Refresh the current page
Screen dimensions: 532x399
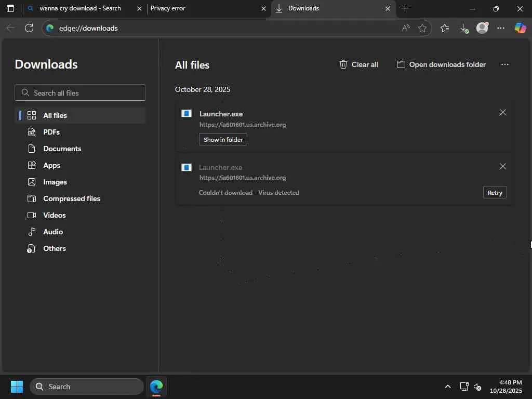point(29,28)
